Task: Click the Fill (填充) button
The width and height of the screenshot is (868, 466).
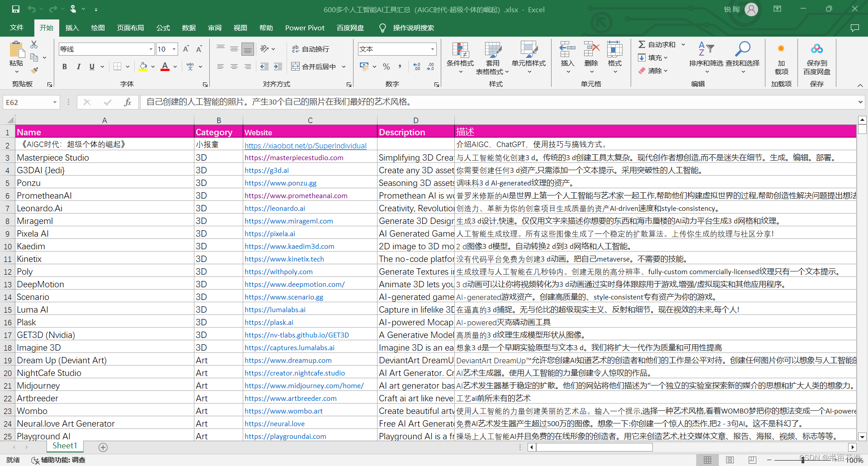Action: 653,57
